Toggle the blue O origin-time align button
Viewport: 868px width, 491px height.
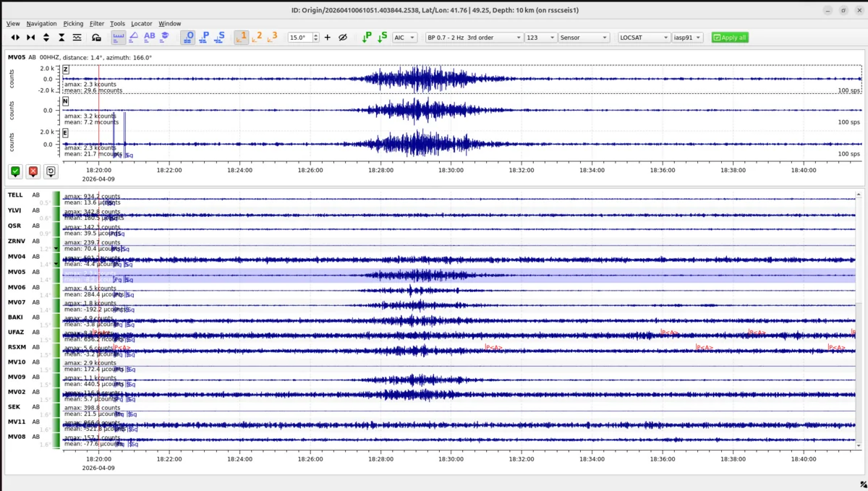(188, 37)
